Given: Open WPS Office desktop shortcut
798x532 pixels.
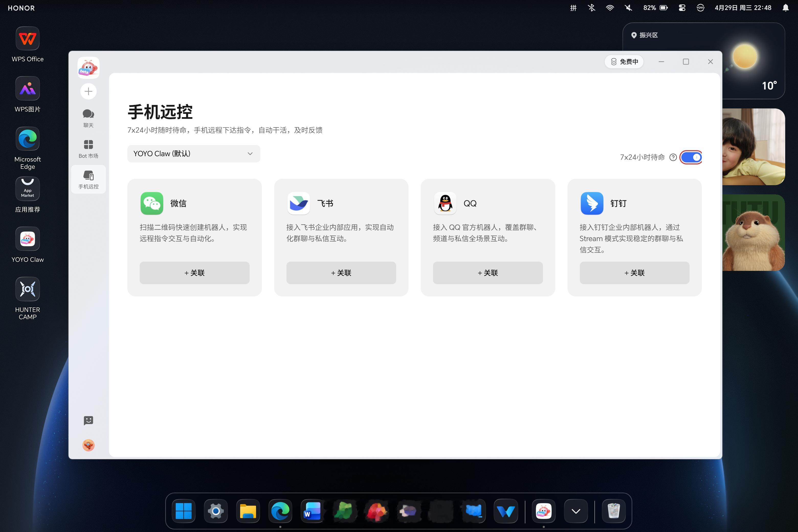Looking at the screenshot, I should pos(27,45).
